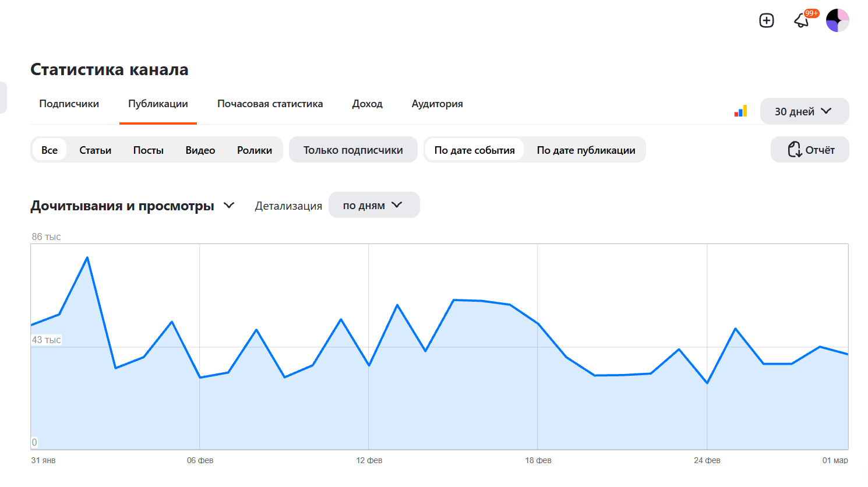This screenshot has height=487, width=868.
Task: Select the По дате публикации option
Action: pos(585,150)
